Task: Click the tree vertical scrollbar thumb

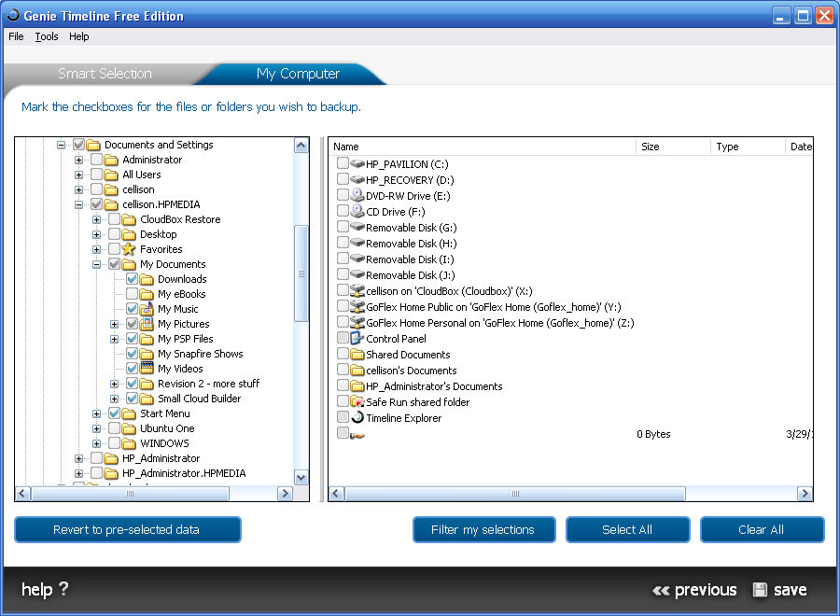Action: pyautogui.click(x=301, y=273)
